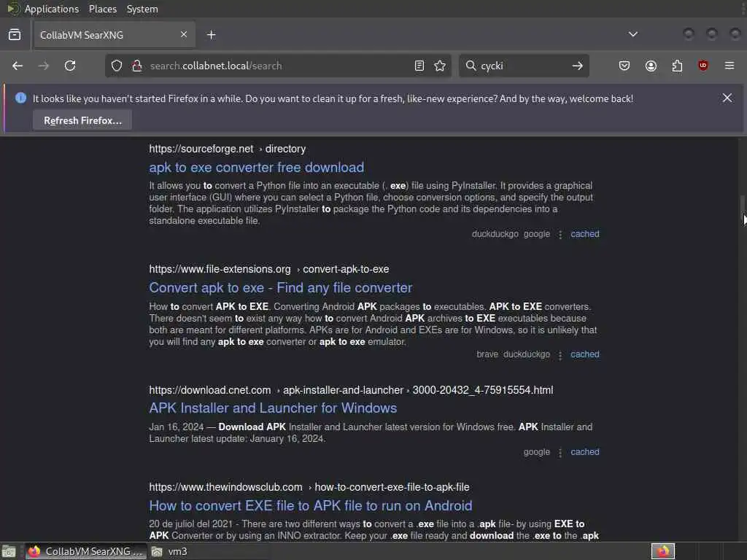Click the Applications menu logo icon

(x=13, y=9)
